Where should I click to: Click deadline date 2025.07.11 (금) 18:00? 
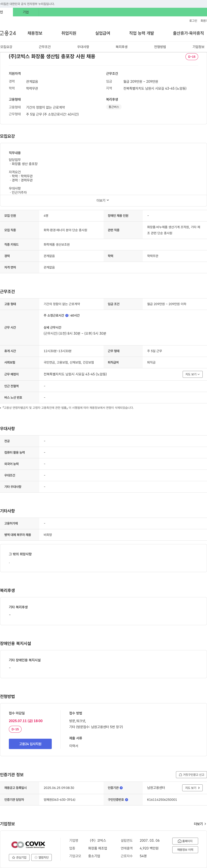[x=26, y=721]
